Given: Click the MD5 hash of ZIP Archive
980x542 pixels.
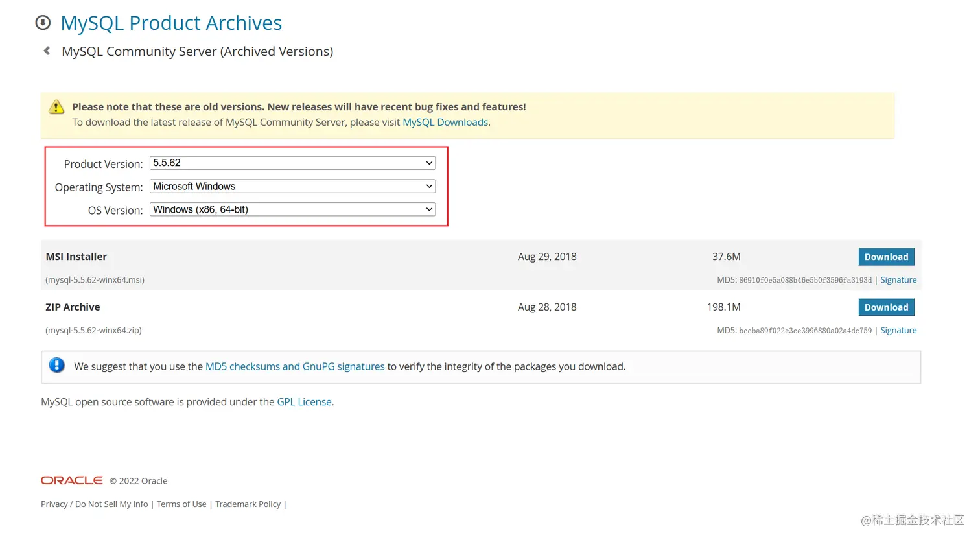Looking at the screenshot, I should coord(806,331).
